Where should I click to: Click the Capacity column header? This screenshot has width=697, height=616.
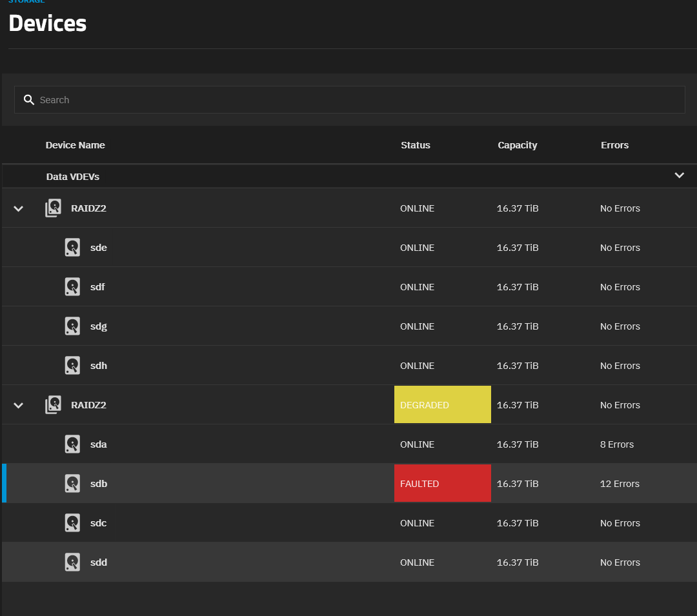pyautogui.click(x=518, y=145)
